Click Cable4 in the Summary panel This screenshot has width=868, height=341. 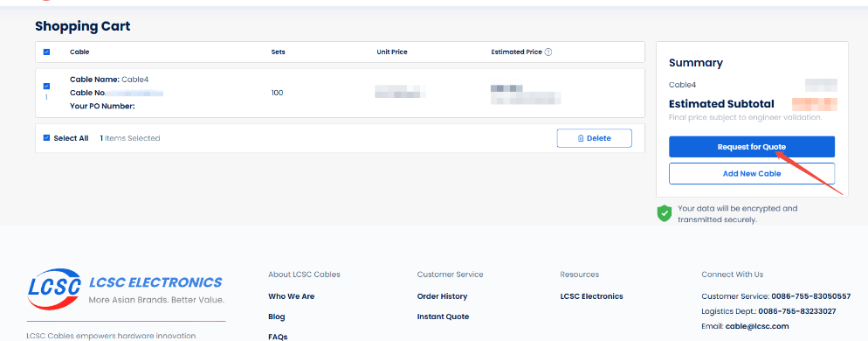click(682, 85)
